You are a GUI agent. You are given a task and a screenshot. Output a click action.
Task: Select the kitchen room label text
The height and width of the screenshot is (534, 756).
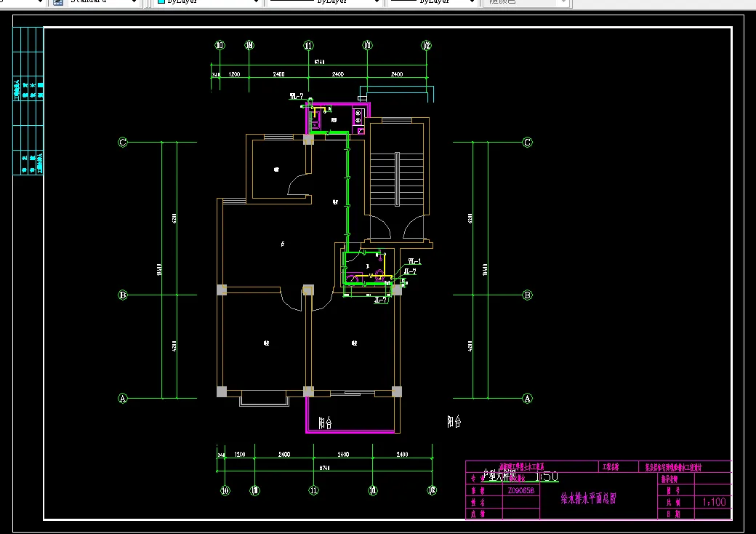coord(334,120)
